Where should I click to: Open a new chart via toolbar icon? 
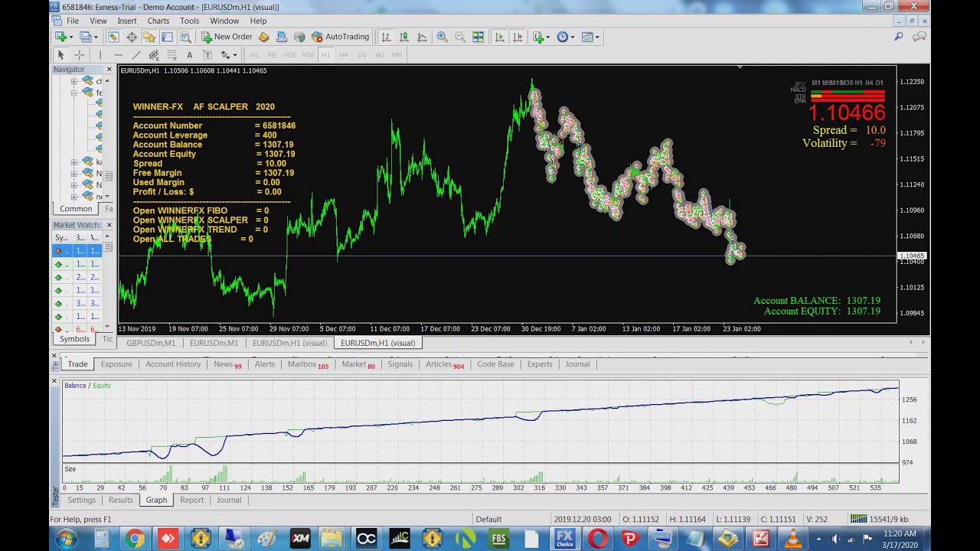click(61, 37)
